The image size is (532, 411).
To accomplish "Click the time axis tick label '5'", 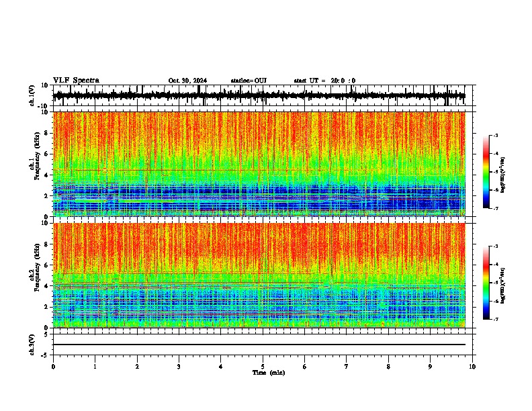I will point(263,367).
